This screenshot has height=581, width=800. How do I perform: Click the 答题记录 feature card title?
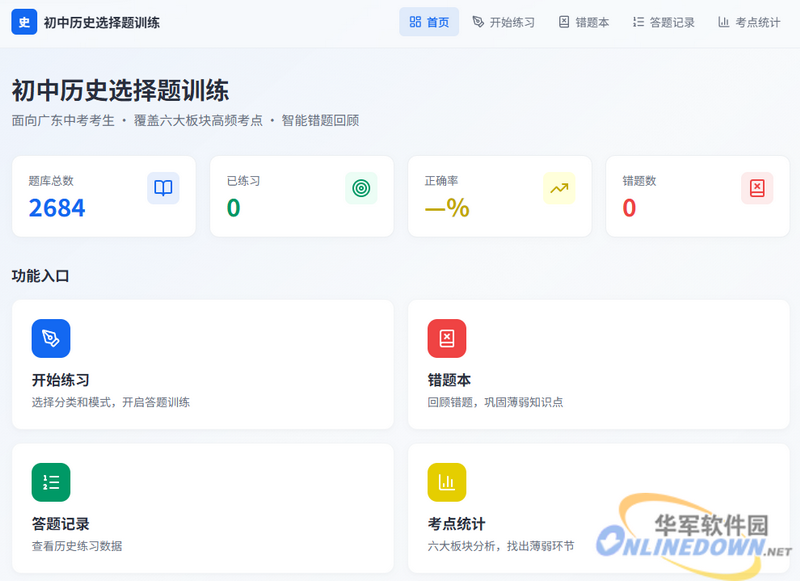point(61,524)
